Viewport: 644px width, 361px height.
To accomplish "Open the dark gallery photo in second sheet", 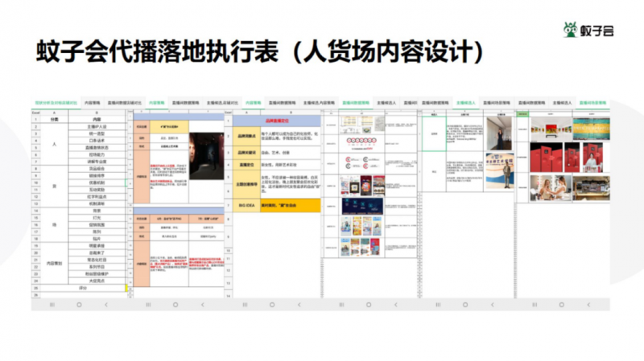I will [207, 156].
